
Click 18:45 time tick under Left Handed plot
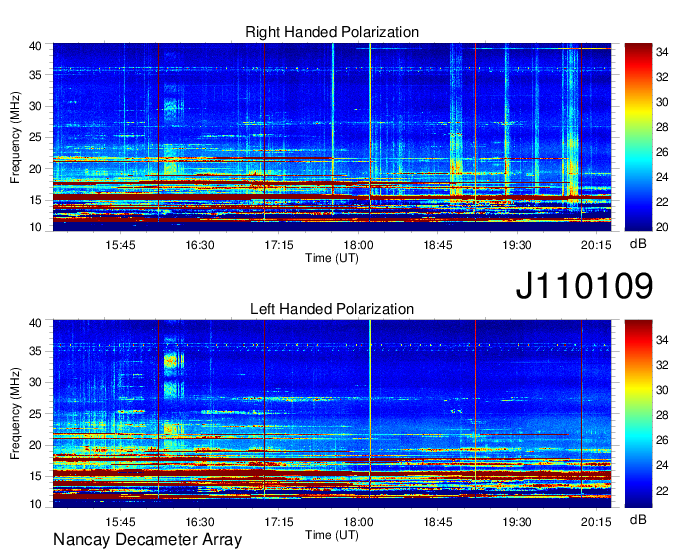[438, 522]
